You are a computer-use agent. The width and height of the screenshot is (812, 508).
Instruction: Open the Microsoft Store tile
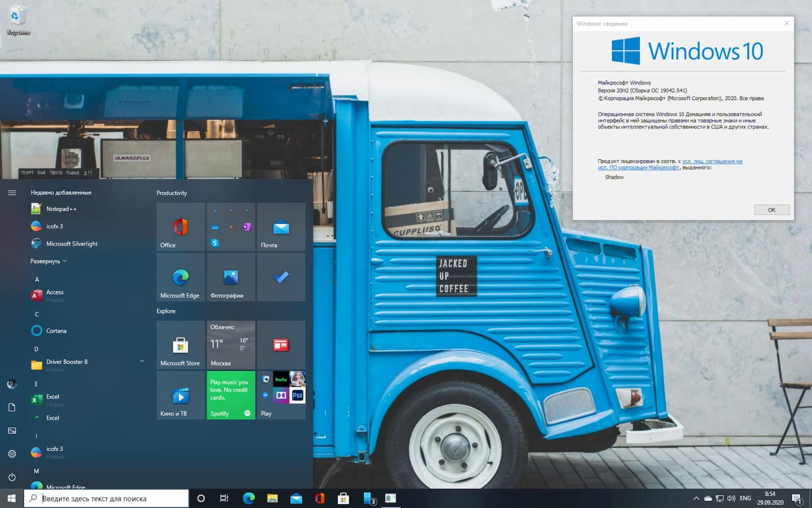[x=181, y=345]
